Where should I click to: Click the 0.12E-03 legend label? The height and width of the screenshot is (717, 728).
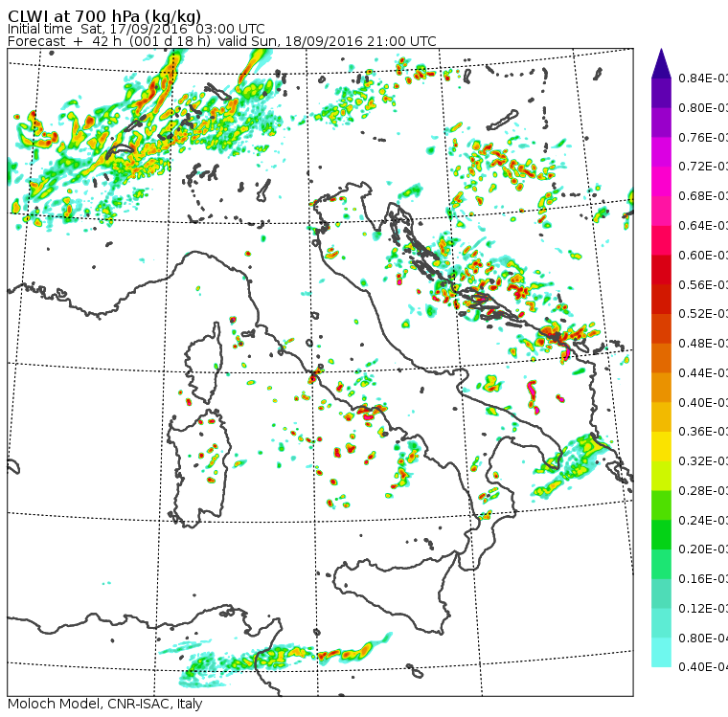pyautogui.click(x=703, y=608)
